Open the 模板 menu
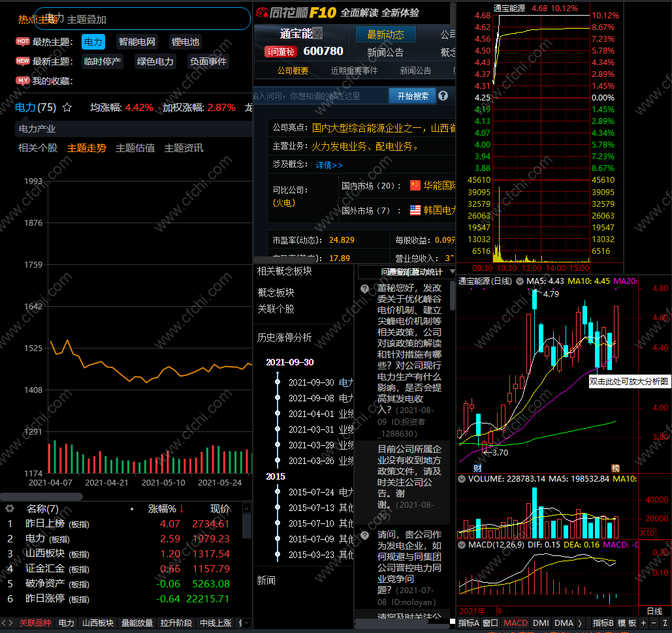 pyautogui.click(x=627, y=623)
